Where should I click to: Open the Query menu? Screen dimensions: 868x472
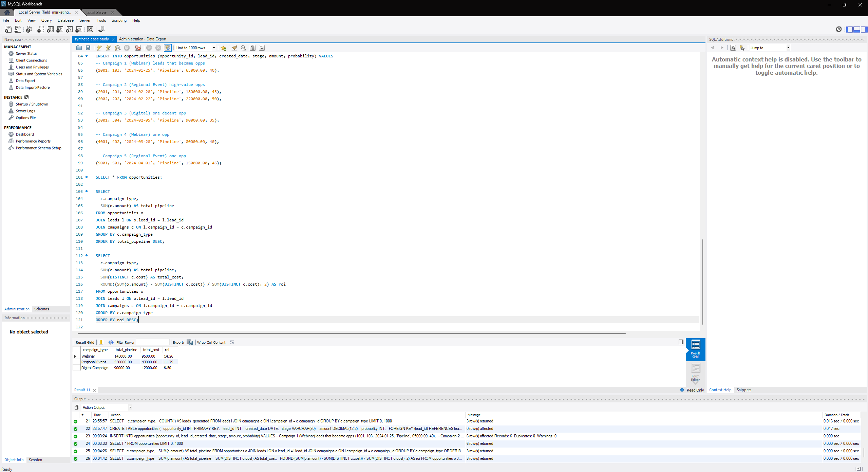[46, 20]
